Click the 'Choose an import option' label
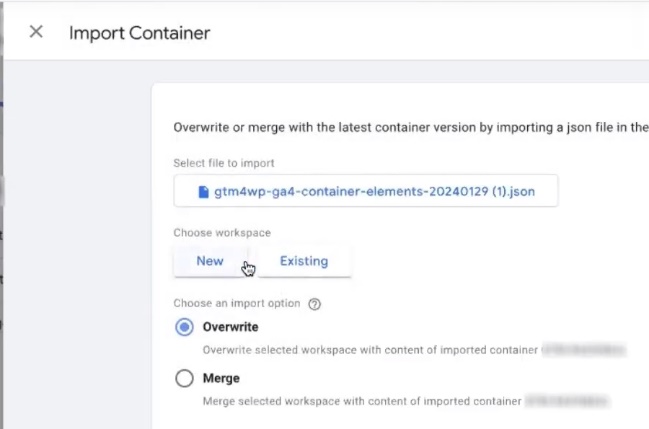This screenshot has width=649, height=429. click(x=237, y=304)
